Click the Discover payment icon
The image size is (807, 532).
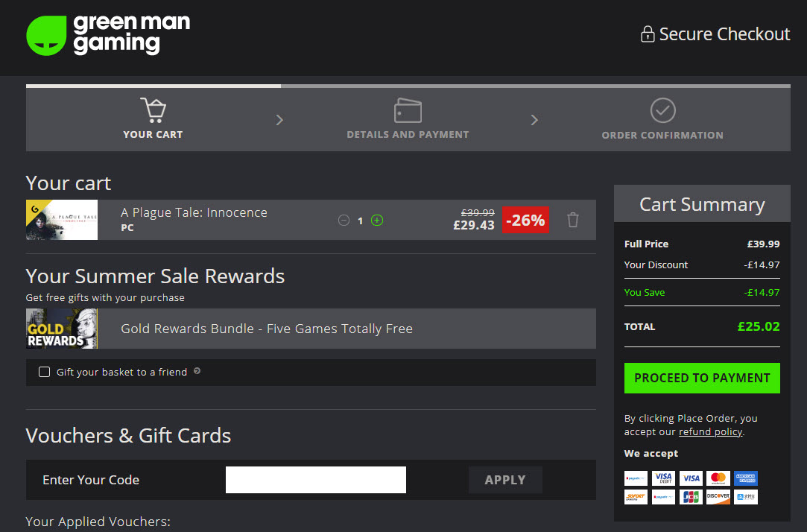point(718,497)
